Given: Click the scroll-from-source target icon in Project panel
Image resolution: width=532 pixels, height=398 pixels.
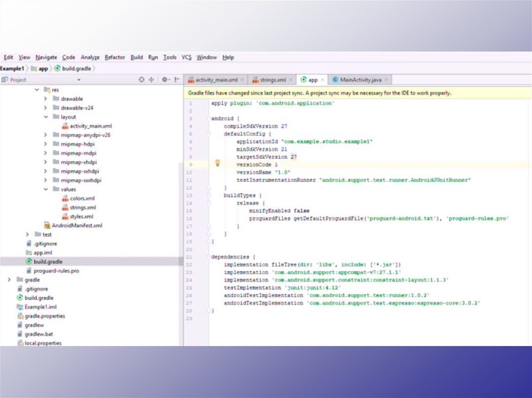Looking at the screenshot, I should [141, 80].
